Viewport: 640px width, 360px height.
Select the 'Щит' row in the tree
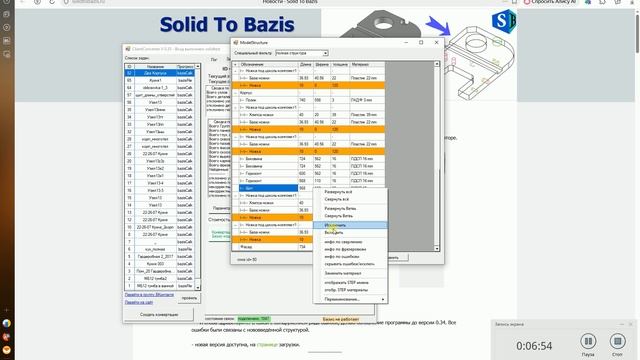(268, 188)
